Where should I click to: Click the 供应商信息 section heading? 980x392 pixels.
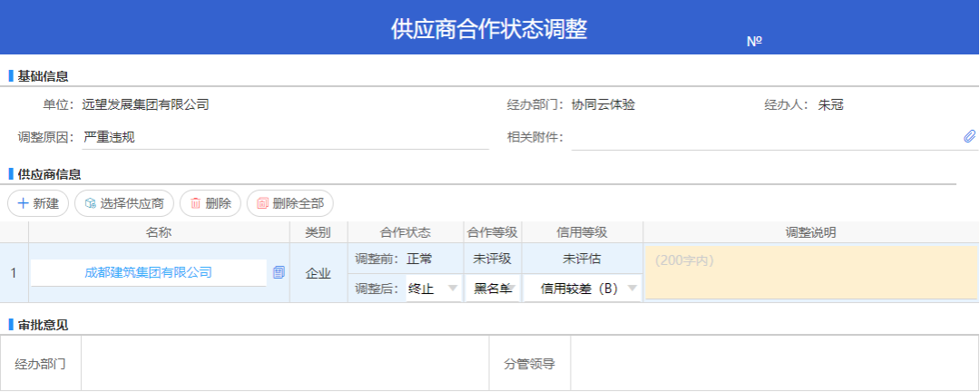click(x=49, y=174)
